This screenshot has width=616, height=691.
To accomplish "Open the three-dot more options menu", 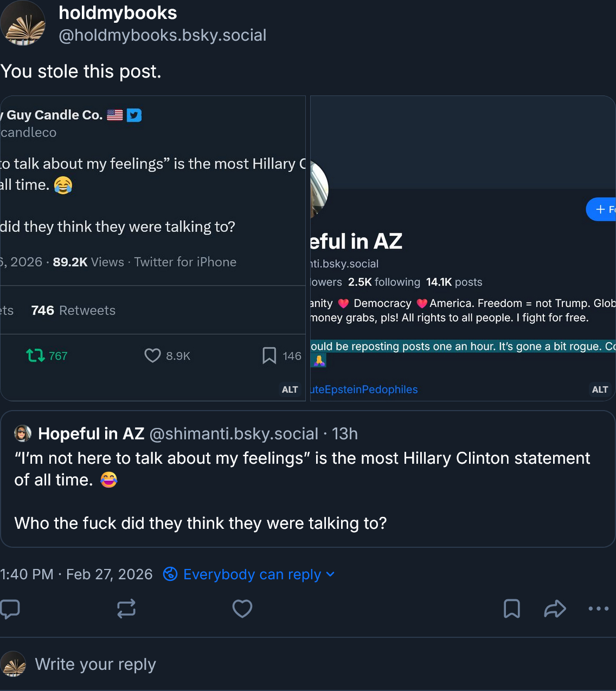I will [x=598, y=609].
